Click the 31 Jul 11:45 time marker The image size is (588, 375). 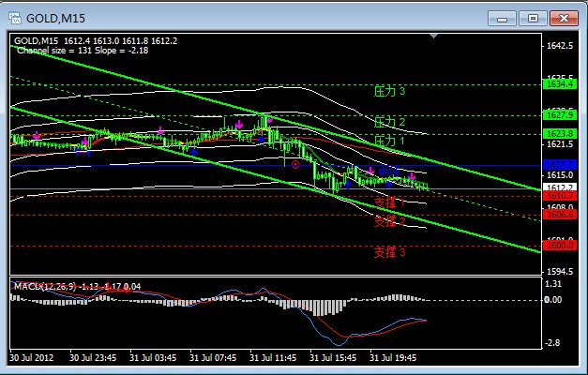coord(273,357)
